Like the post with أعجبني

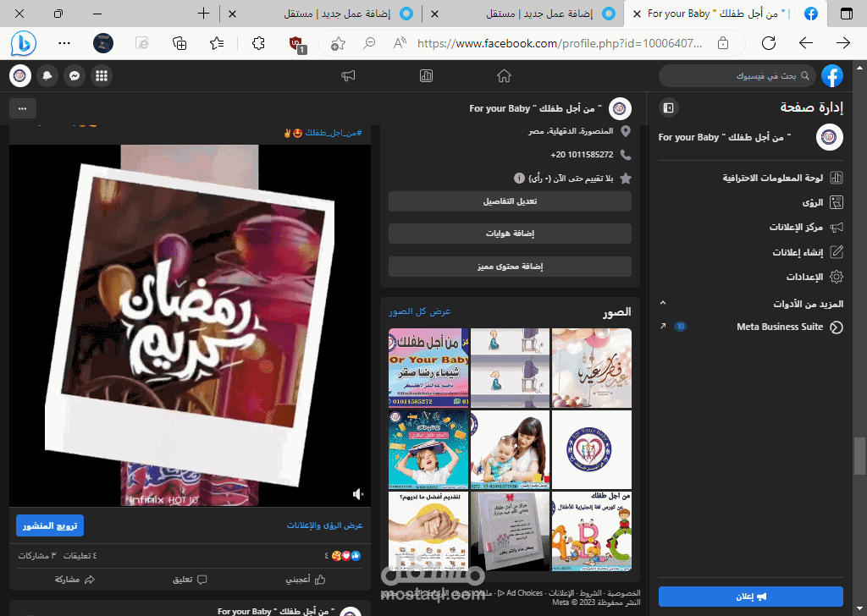pos(306,580)
